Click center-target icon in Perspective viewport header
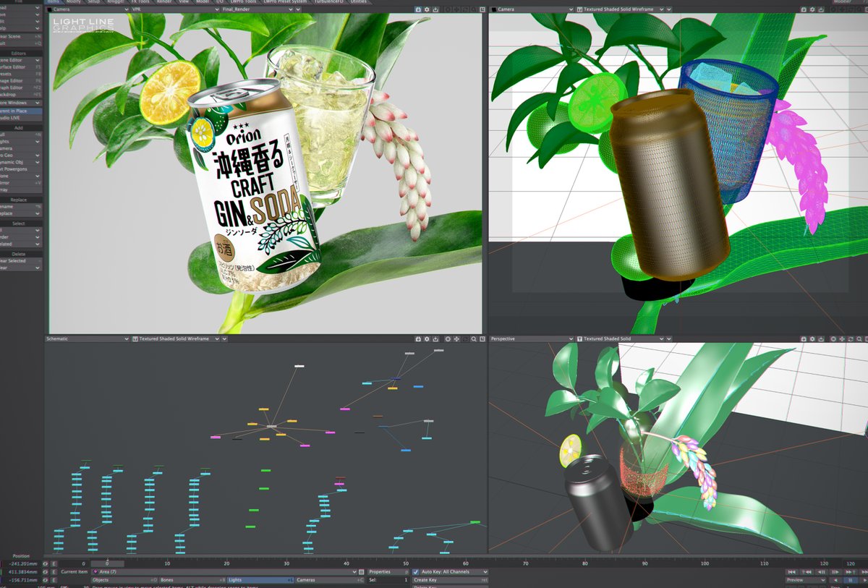The height and width of the screenshot is (588, 868). click(833, 338)
